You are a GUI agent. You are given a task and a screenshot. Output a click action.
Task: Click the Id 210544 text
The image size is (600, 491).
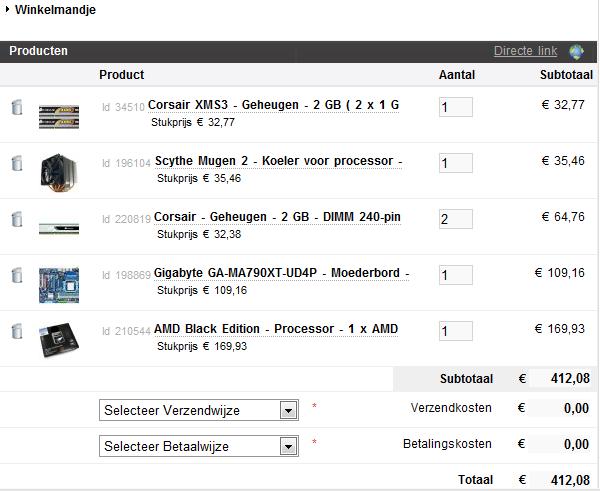tap(126, 331)
